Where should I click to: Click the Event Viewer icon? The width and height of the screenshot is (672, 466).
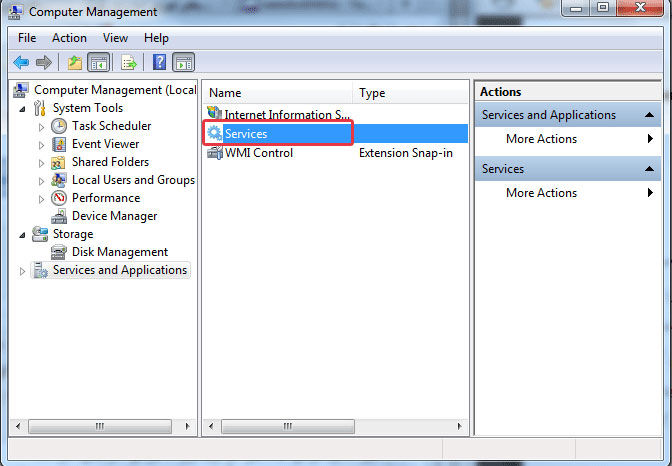59,144
